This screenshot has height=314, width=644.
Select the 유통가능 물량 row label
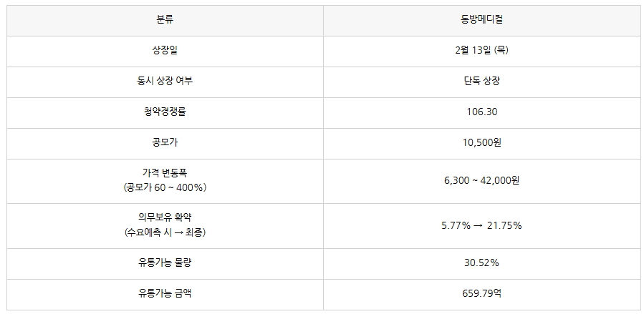pos(165,263)
